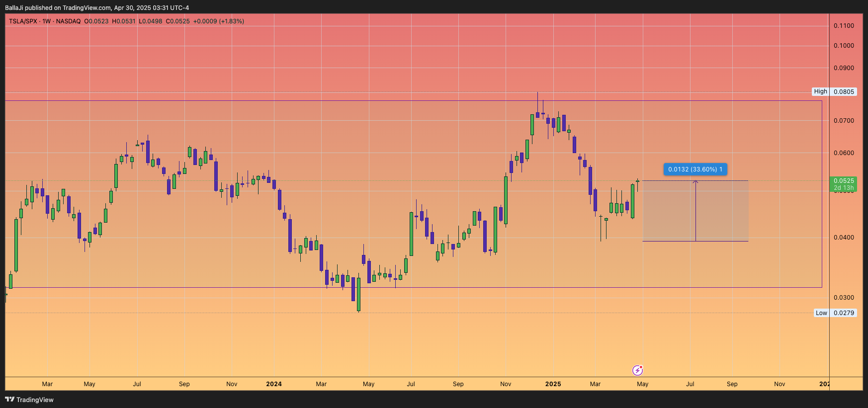The image size is (868, 408).
Task: Click the 0.1000 price axis value
Action: pos(844,46)
